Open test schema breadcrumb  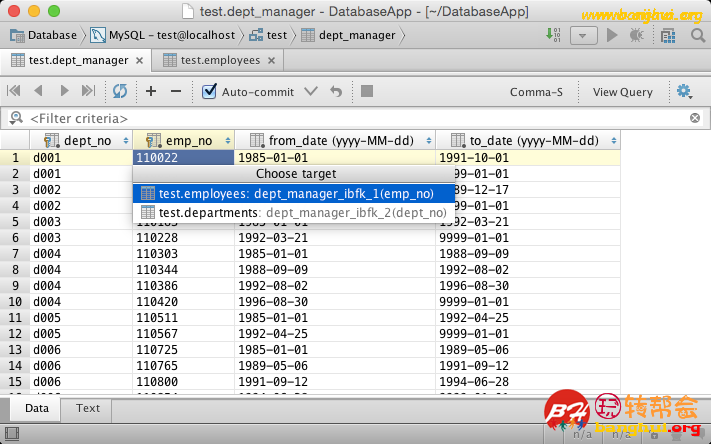[268, 35]
